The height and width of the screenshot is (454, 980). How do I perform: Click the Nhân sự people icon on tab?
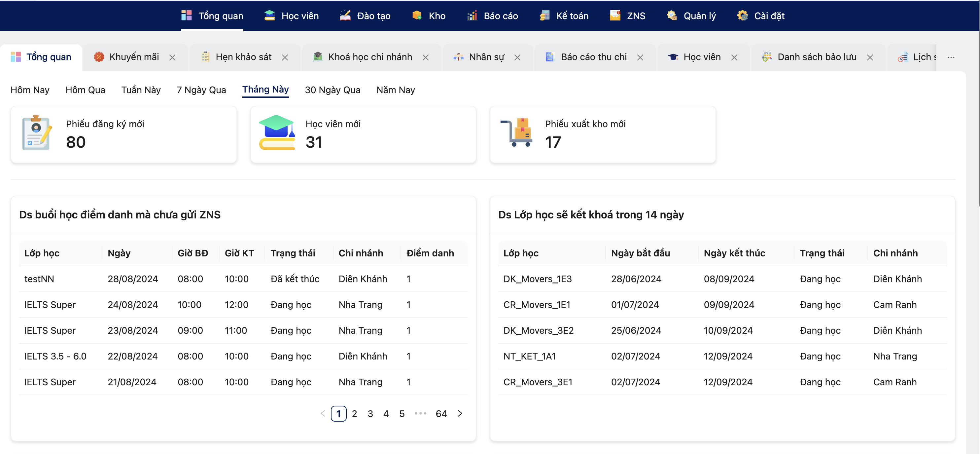click(x=458, y=57)
